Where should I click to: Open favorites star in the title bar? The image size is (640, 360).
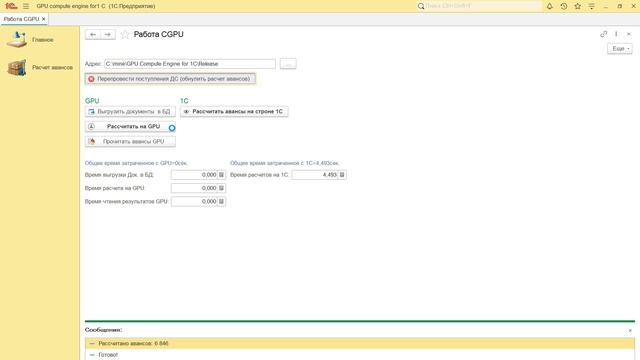coord(578,6)
